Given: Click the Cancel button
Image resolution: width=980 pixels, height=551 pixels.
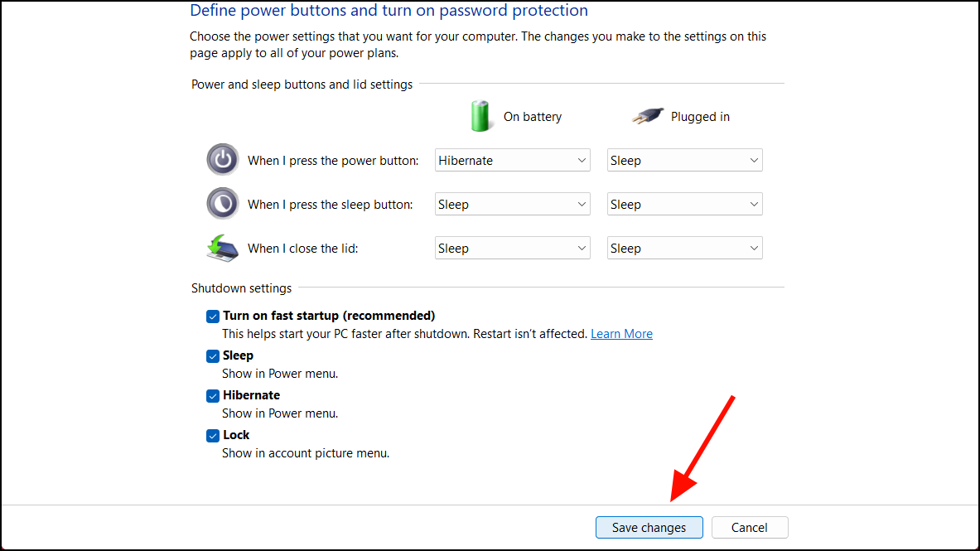Looking at the screenshot, I should [749, 527].
